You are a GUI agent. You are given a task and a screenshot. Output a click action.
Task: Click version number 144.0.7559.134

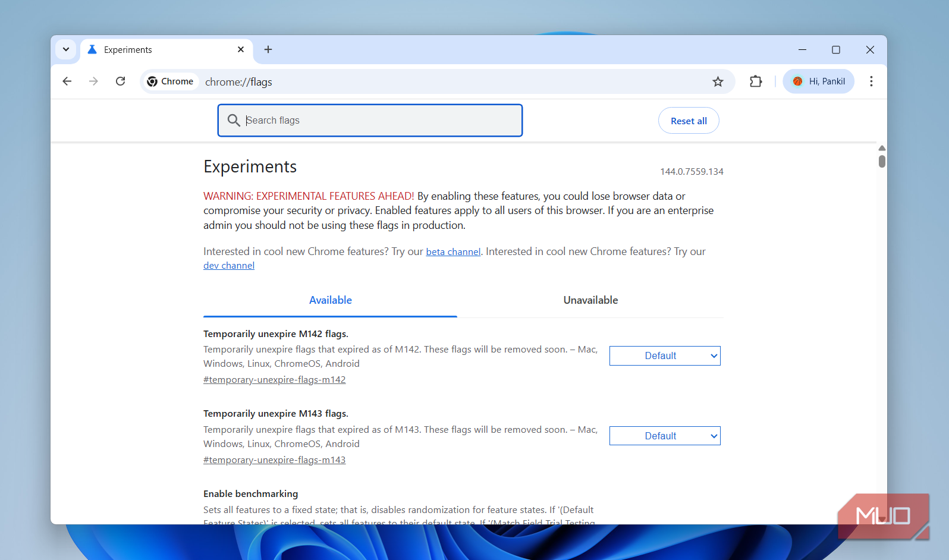point(692,172)
